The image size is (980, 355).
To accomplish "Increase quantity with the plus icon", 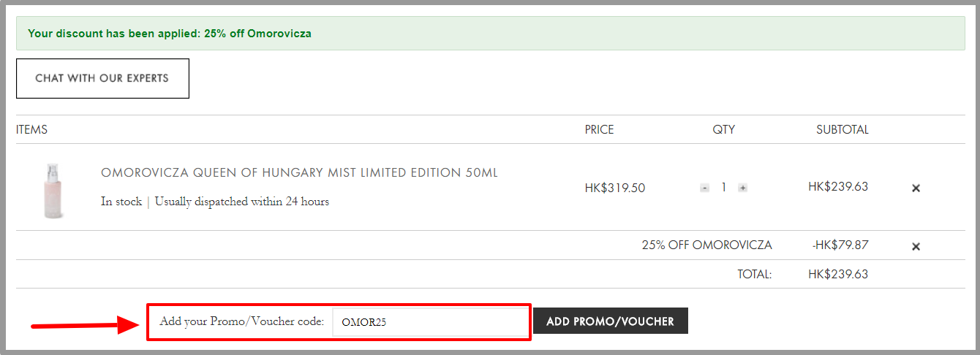I will coord(742,188).
